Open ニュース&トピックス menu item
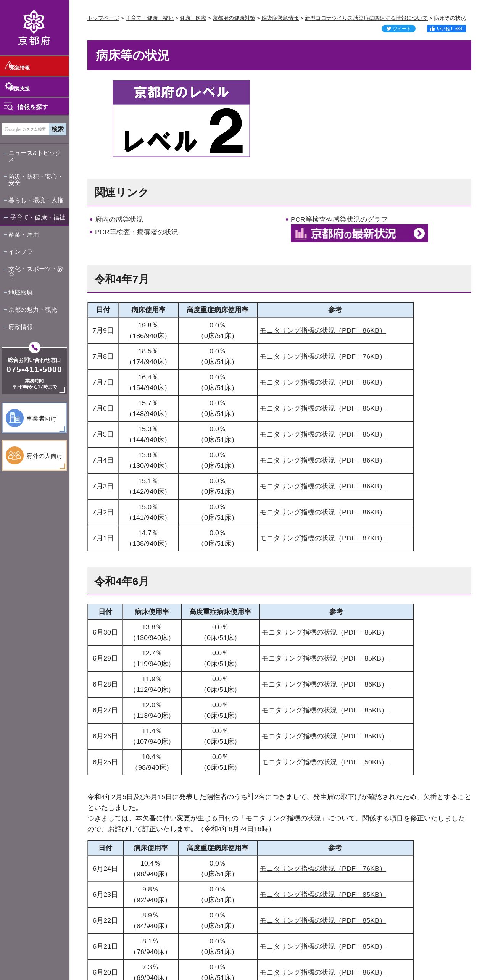Screen dimensions: 490x980 tap(34, 156)
